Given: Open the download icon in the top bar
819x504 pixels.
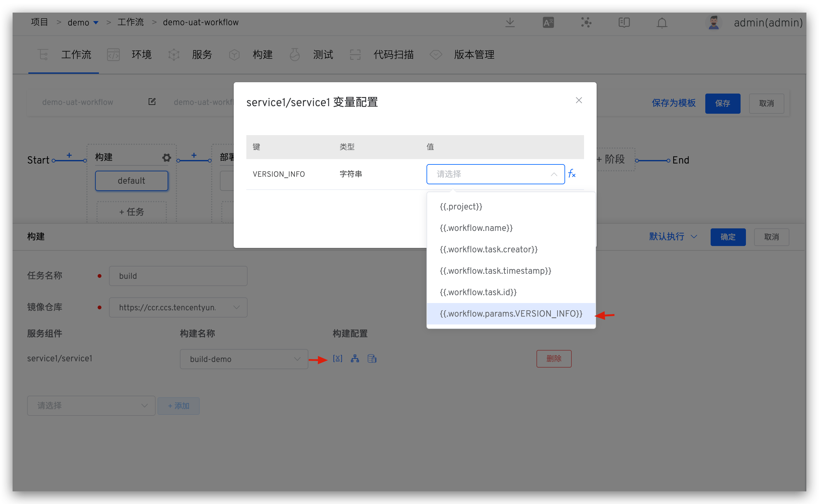Looking at the screenshot, I should coord(510,22).
